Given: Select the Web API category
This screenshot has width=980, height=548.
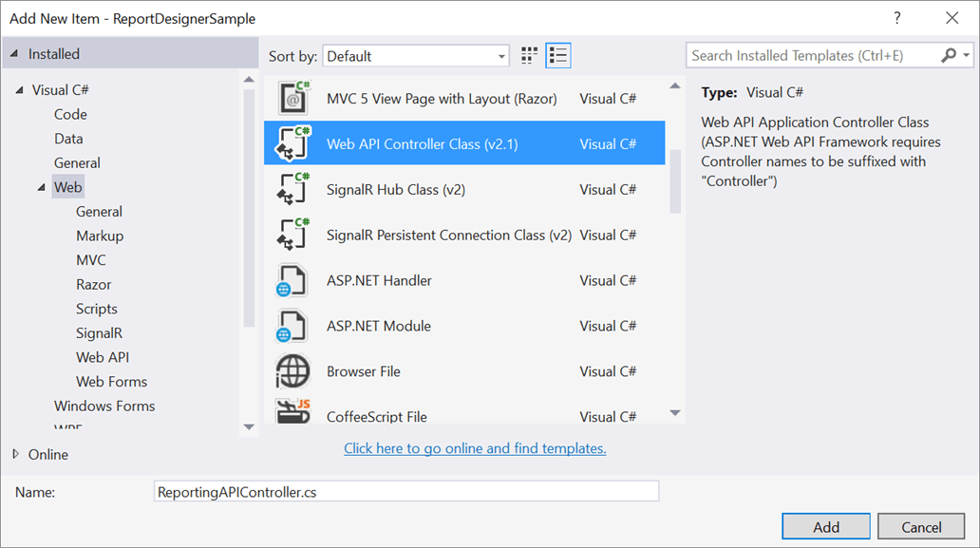Looking at the screenshot, I should coord(103,357).
